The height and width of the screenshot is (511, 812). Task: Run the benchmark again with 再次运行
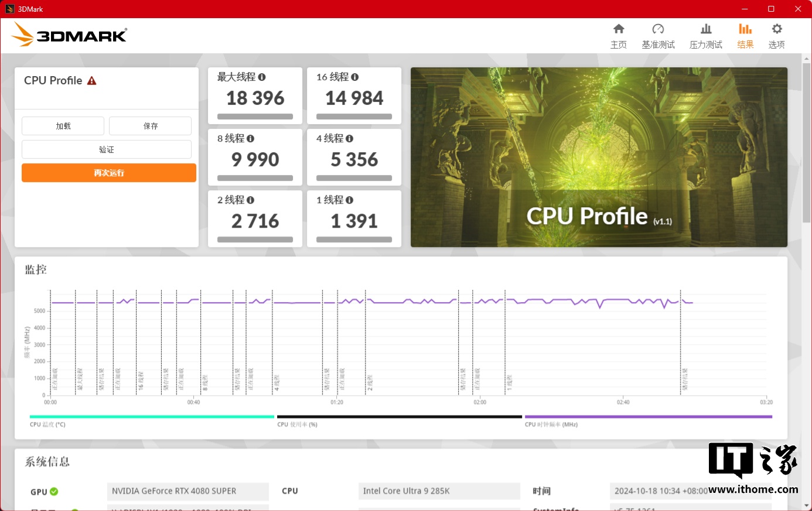(x=109, y=173)
